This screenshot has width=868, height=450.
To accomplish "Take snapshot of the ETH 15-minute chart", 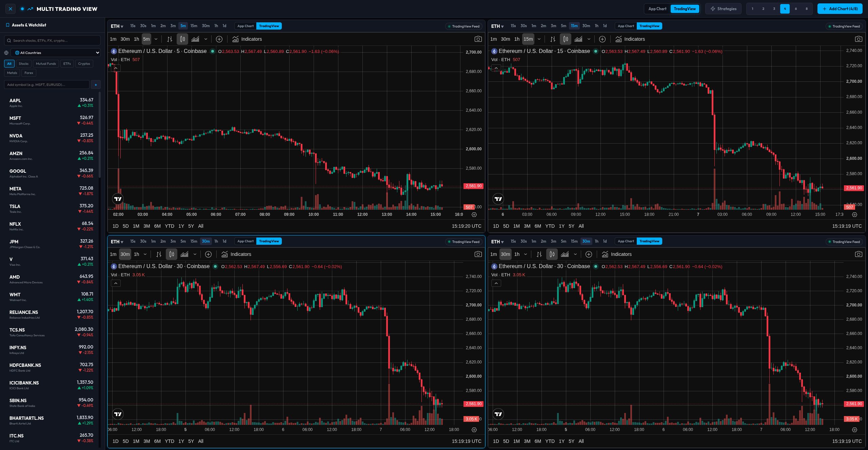I will tap(859, 39).
